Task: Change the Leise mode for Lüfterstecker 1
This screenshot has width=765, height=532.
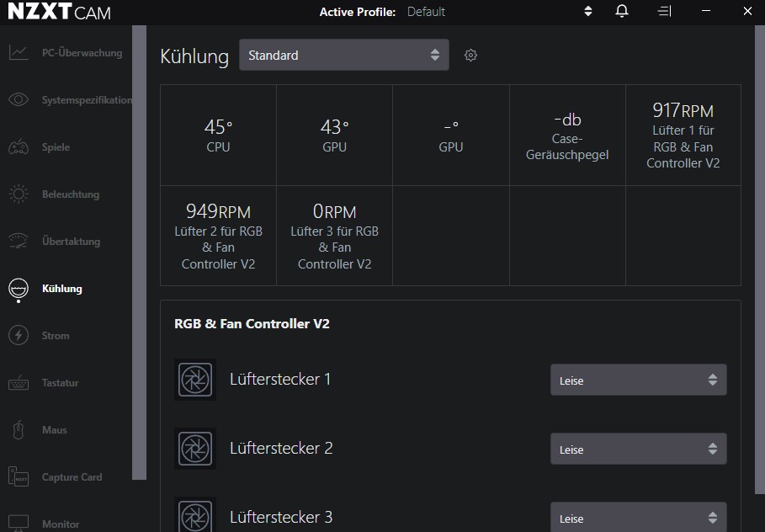Action: coord(638,380)
